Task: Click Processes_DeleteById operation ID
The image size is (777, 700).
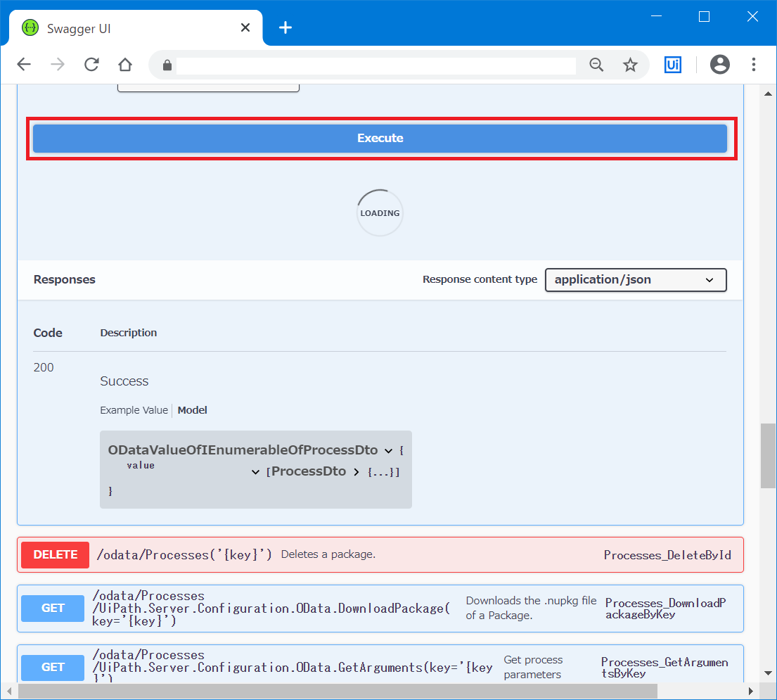Action: click(x=667, y=555)
